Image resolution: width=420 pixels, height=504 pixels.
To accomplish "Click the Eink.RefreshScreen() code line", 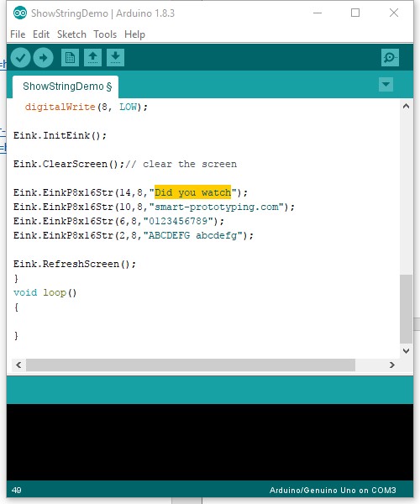I will (75, 264).
